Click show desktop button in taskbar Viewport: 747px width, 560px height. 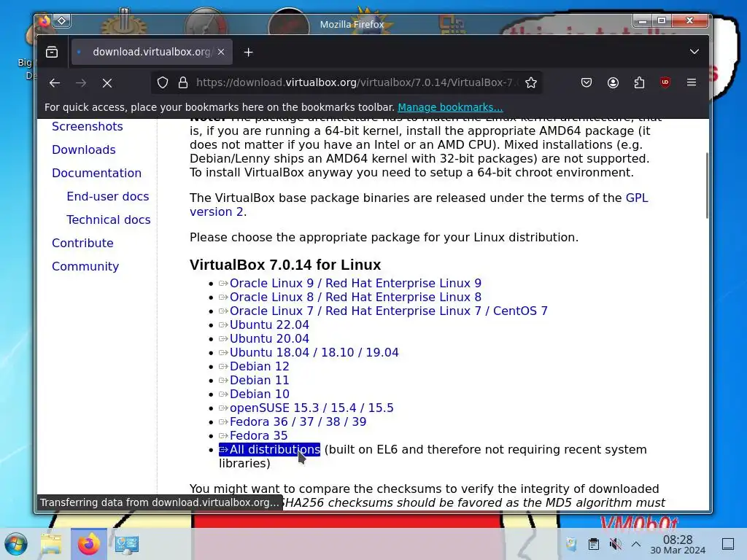[728, 544]
